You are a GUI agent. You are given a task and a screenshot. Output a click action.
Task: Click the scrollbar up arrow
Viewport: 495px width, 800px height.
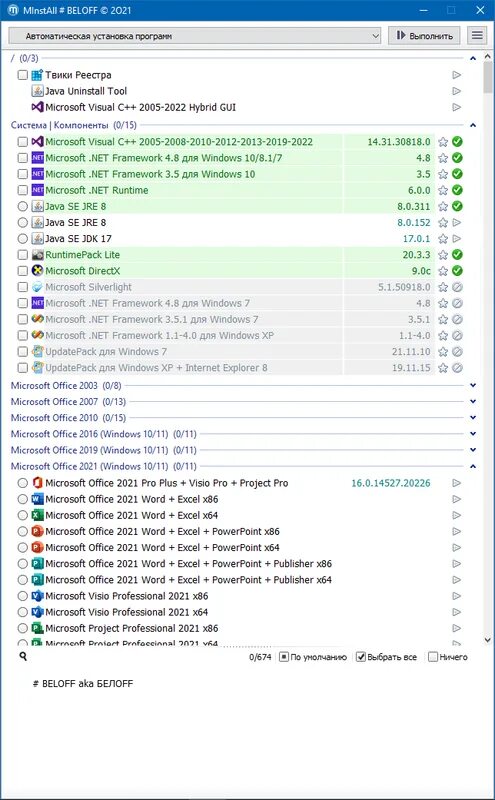(x=487, y=58)
